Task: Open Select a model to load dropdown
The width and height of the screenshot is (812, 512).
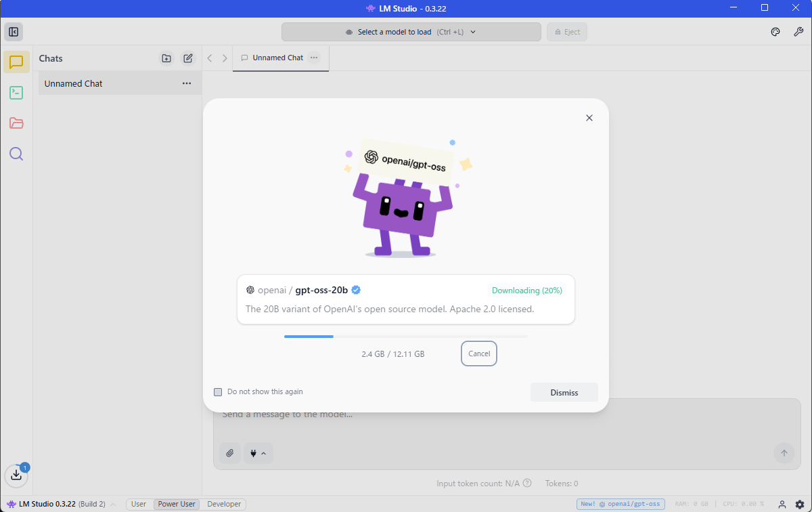Action: [411, 32]
